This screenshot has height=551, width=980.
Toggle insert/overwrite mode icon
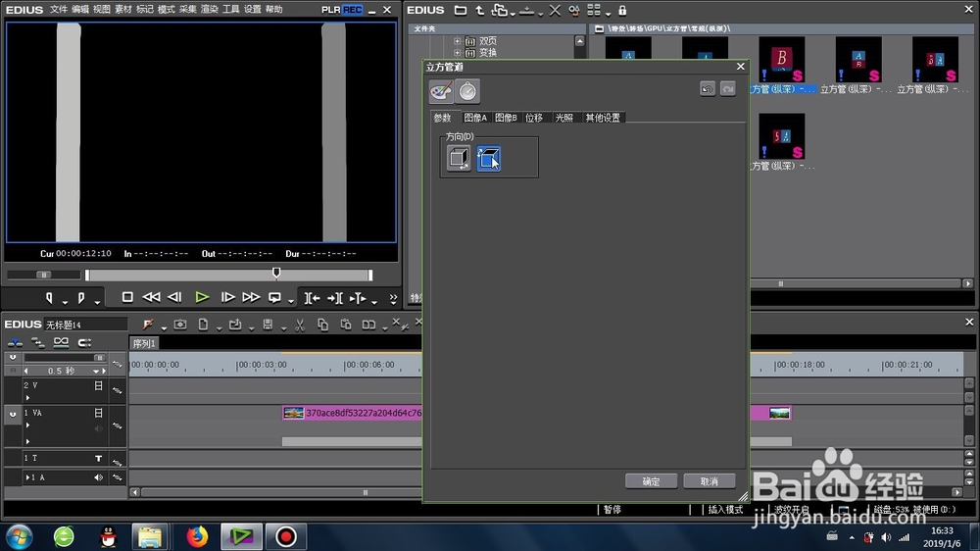pos(15,342)
